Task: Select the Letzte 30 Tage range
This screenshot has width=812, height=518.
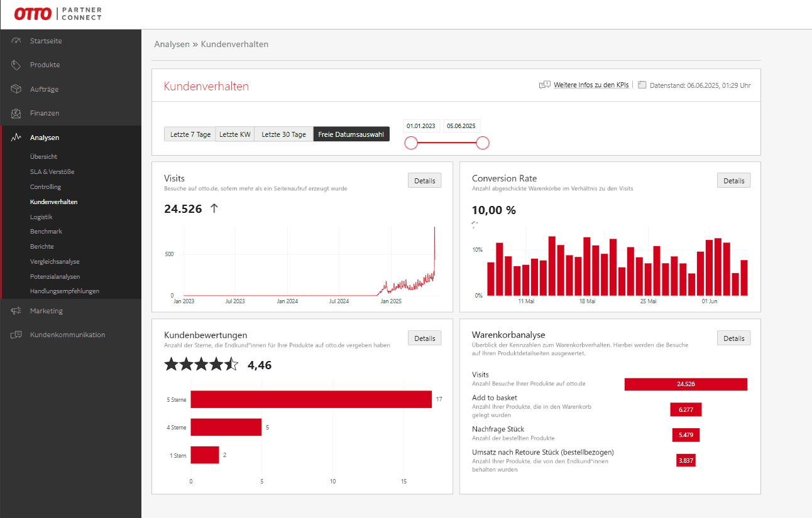Action: pos(283,134)
